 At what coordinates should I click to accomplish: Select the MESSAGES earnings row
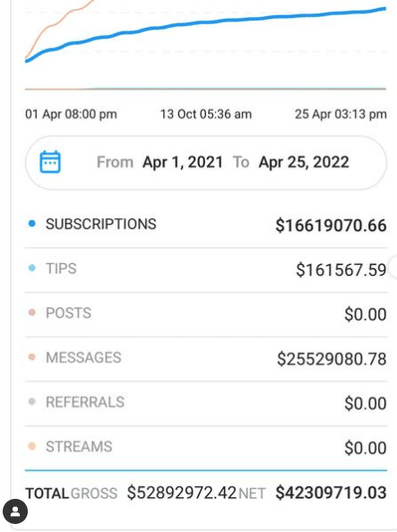(206, 358)
